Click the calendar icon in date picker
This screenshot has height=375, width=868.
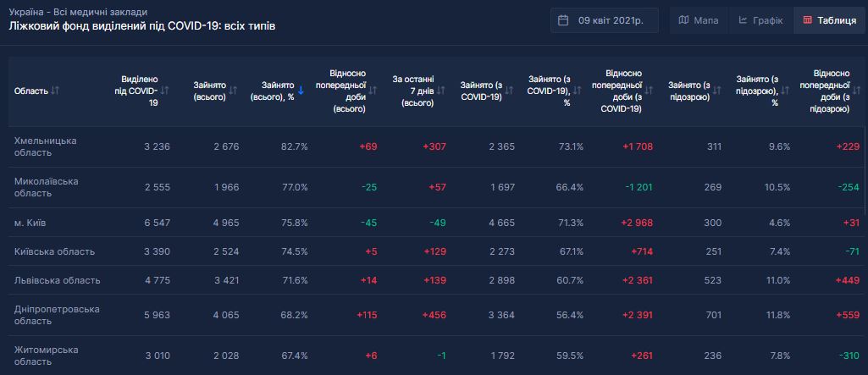click(x=564, y=20)
